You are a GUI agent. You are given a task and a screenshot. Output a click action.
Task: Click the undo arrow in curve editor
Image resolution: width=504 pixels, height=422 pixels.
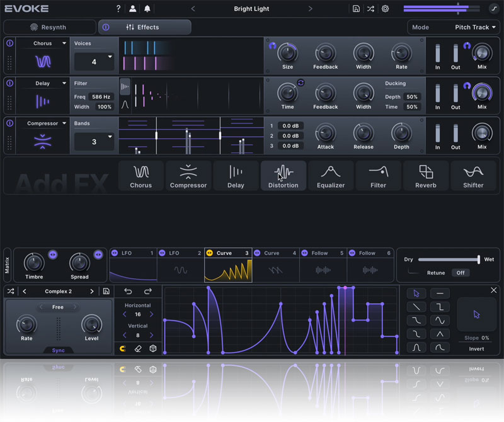129,291
